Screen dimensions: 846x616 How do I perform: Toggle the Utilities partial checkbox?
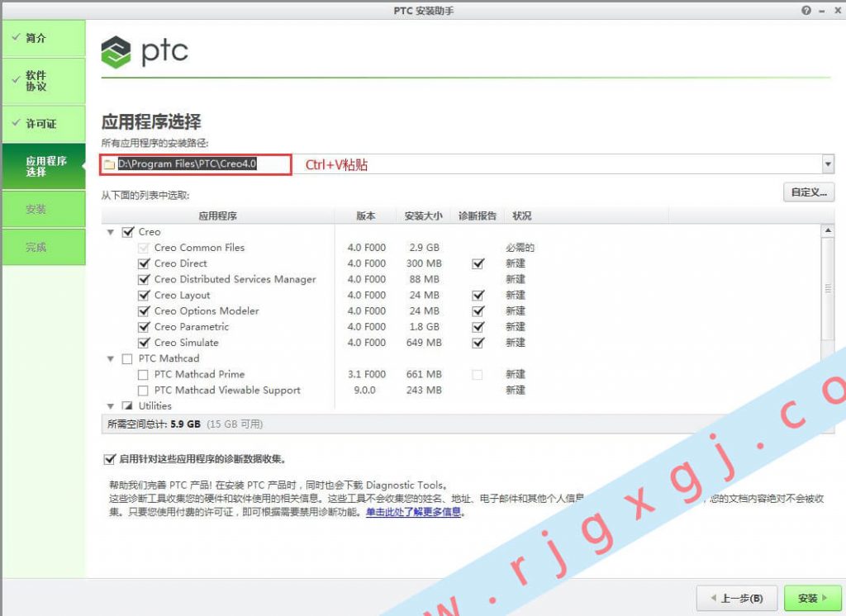point(127,405)
